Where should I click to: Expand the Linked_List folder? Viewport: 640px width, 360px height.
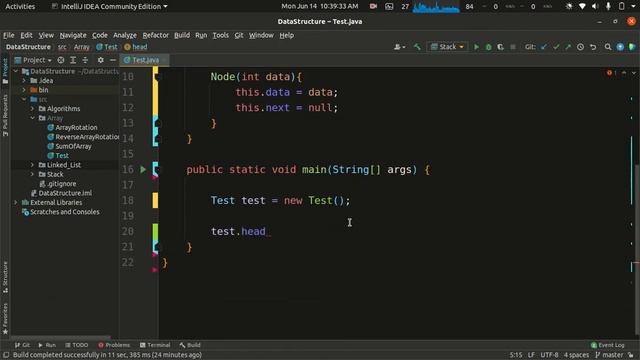[33, 165]
